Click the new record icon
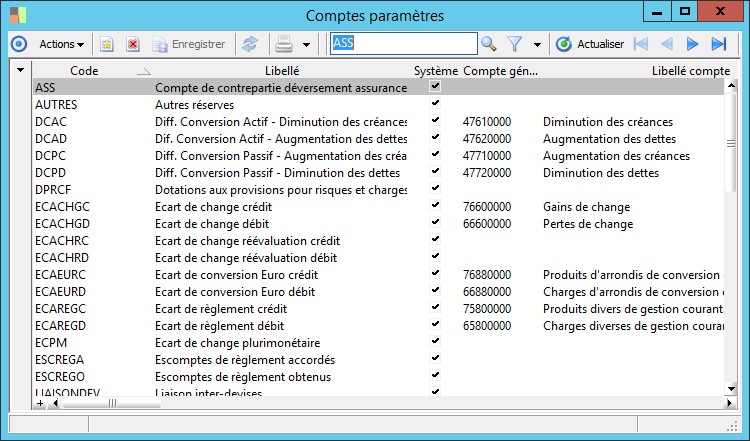Image resolution: width=750 pixels, height=441 pixels. [107, 44]
